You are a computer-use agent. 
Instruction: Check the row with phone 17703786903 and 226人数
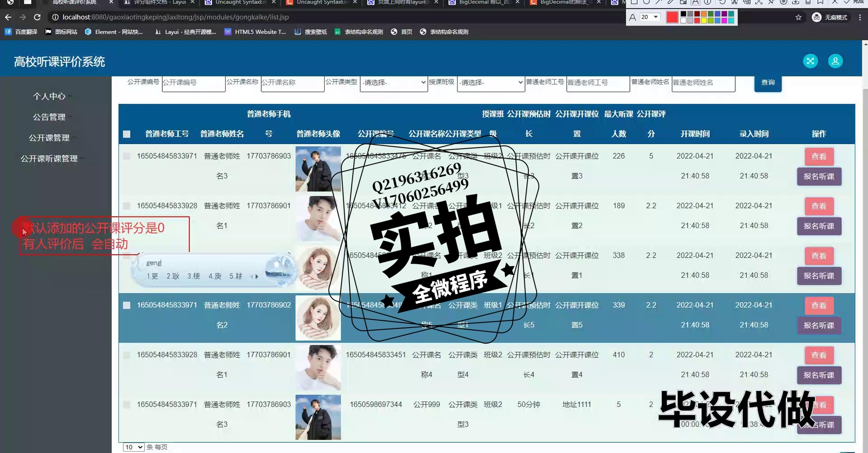tap(127, 156)
